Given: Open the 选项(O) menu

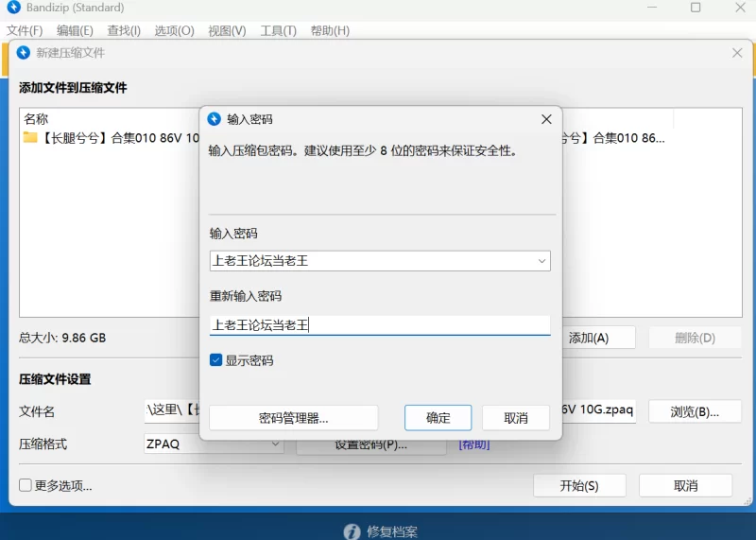Looking at the screenshot, I should [174, 31].
